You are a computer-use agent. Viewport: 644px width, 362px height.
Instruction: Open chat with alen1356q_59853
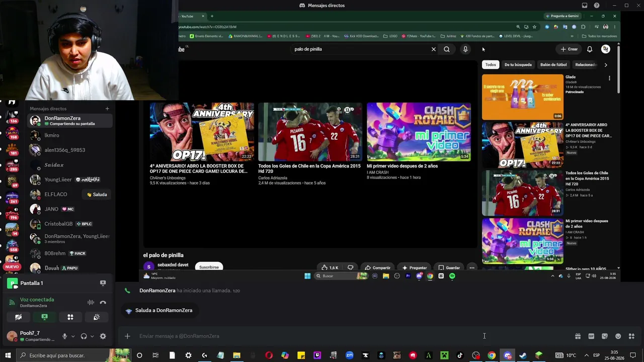pyautogui.click(x=70, y=150)
